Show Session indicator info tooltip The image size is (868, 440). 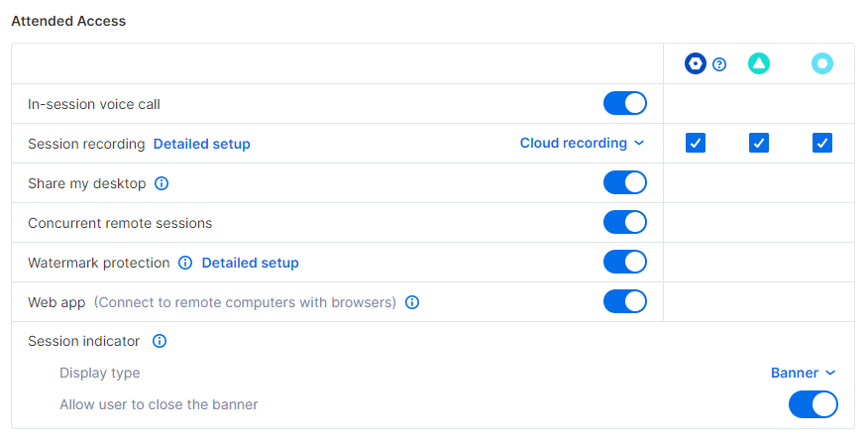(x=159, y=341)
